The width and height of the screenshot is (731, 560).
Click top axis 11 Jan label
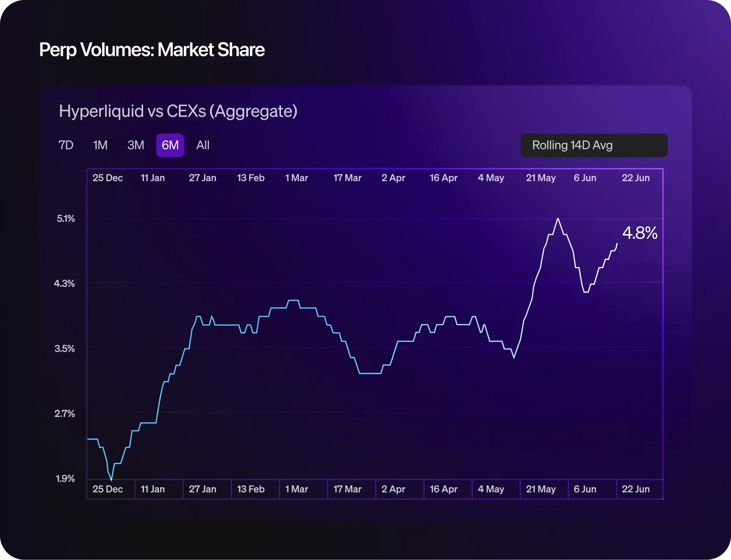coord(153,178)
